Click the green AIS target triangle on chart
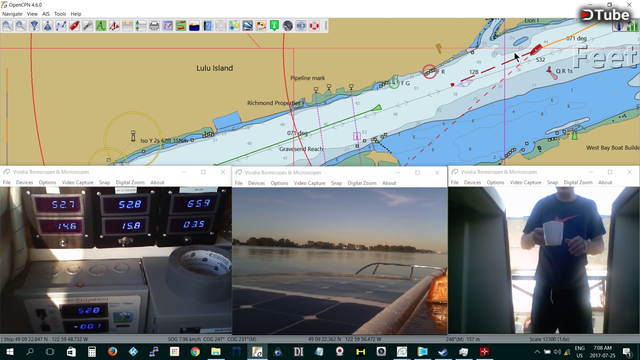 tap(378, 107)
